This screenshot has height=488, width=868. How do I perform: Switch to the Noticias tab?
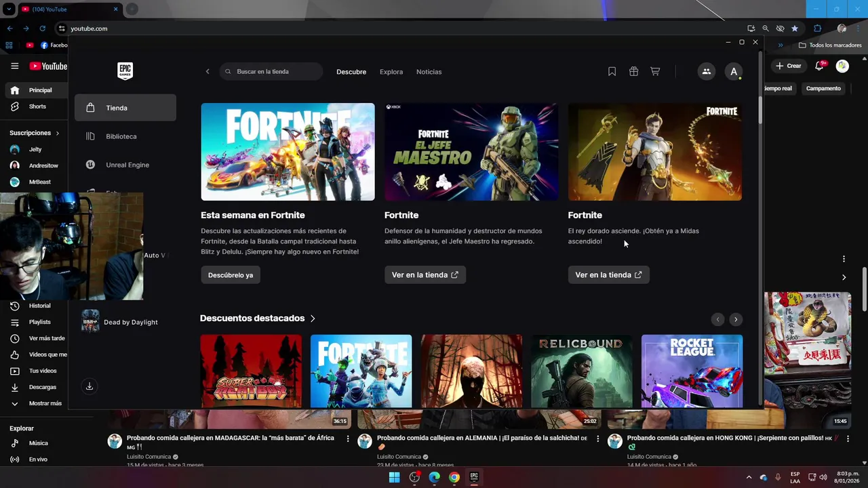coord(429,72)
